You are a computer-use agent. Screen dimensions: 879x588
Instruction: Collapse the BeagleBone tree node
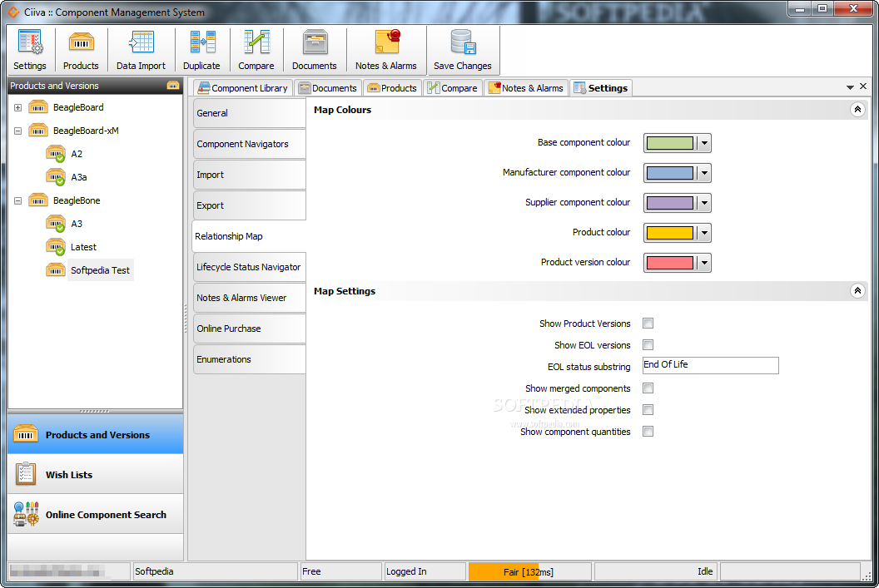click(18, 200)
